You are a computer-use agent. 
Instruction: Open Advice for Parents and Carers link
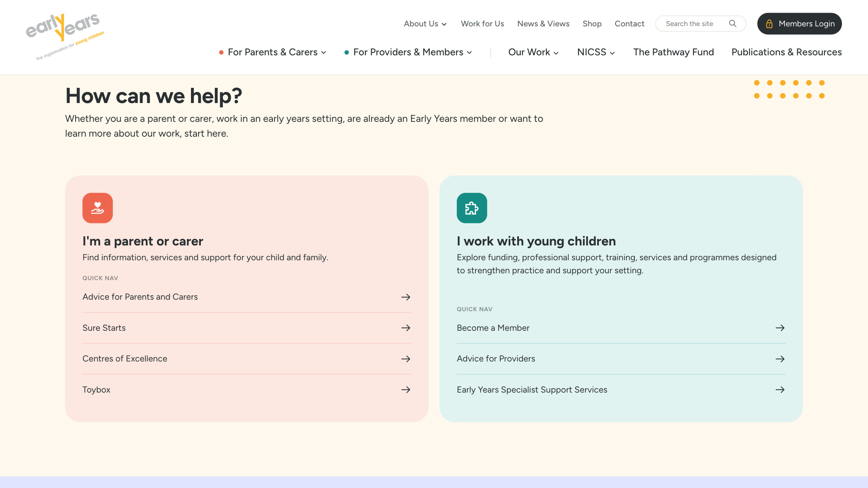(x=140, y=297)
